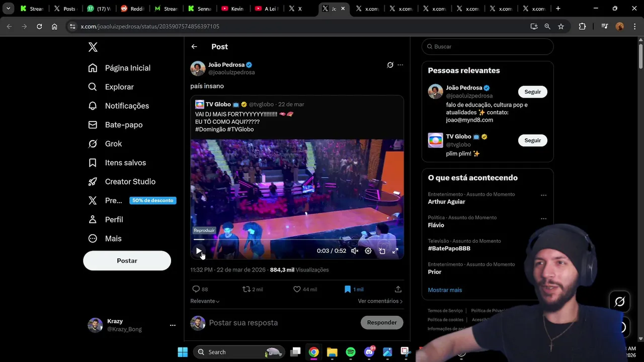Click the #Domingão hashtag
The height and width of the screenshot is (362, 644).
tap(210, 129)
